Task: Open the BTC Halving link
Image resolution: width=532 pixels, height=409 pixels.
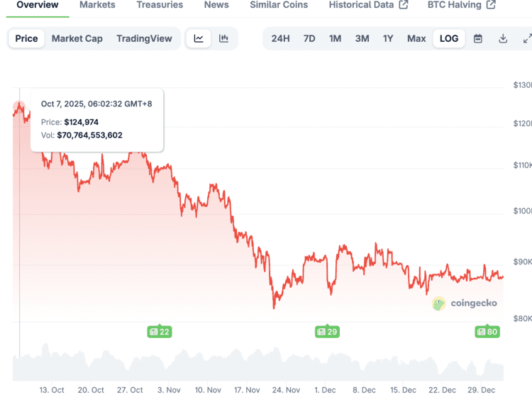Action: coord(461,5)
